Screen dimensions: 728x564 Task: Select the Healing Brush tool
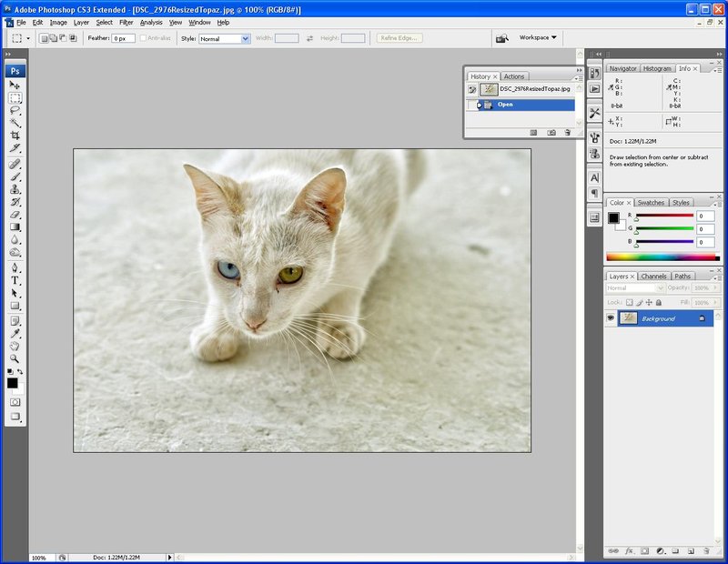15,164
